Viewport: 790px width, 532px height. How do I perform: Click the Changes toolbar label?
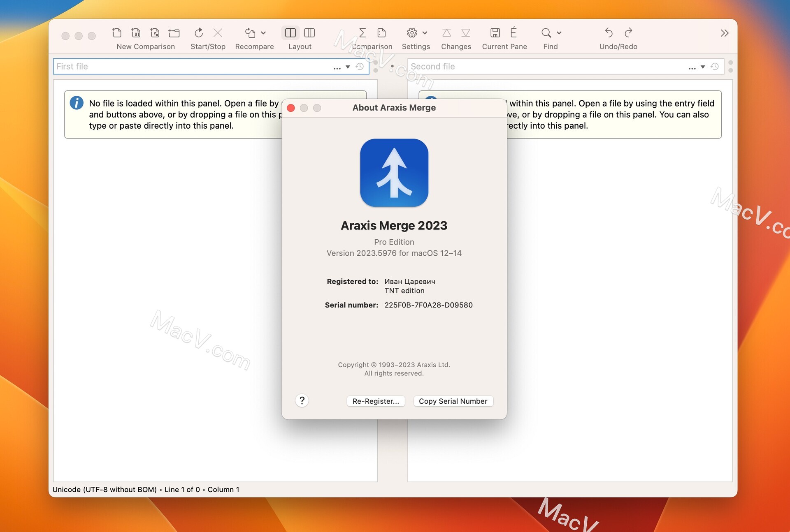tap(456, 47)
